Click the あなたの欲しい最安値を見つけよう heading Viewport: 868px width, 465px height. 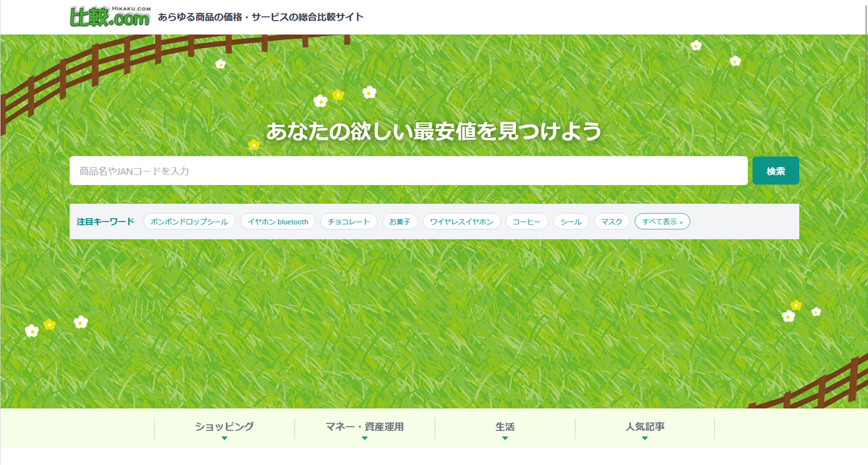coord(434,131)
